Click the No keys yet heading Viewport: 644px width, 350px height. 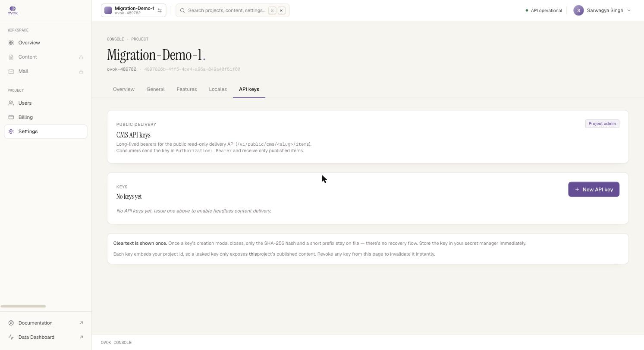click(x=129, y=197)
